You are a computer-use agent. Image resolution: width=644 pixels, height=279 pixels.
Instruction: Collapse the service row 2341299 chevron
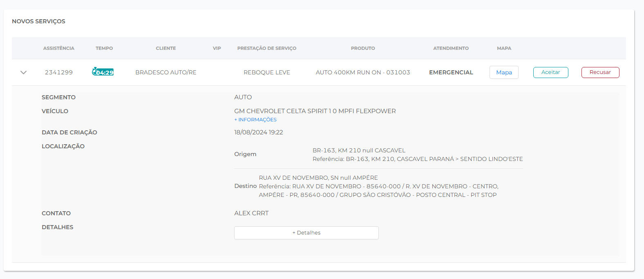pos(23,72)
